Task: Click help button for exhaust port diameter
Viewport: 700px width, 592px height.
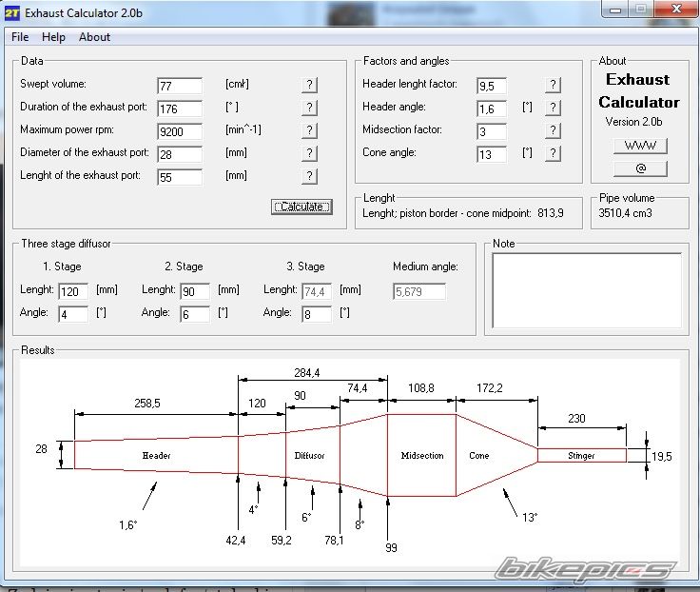Action: coord(309,153)
